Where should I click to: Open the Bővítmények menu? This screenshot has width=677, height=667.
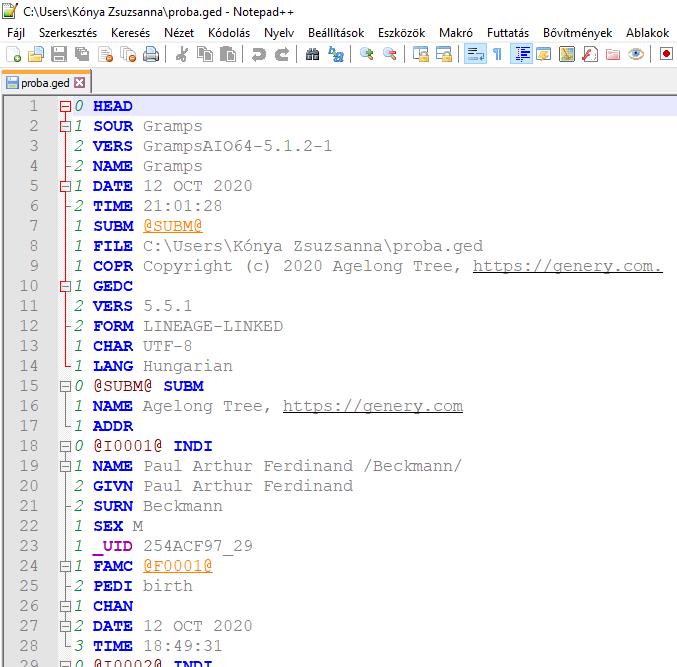[578, 33]
